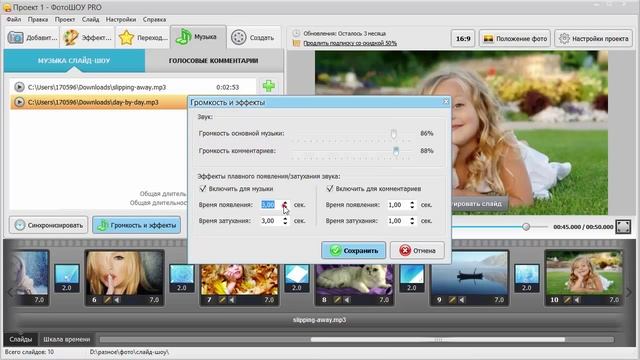Open the Слайд menu
The height and width of the screenshot is (360, 640).
(x=90, y=19)
